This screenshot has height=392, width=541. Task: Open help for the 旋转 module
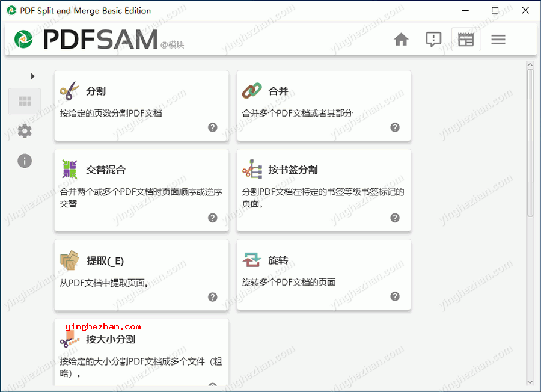pyautogui.click(x=395, y=296)
